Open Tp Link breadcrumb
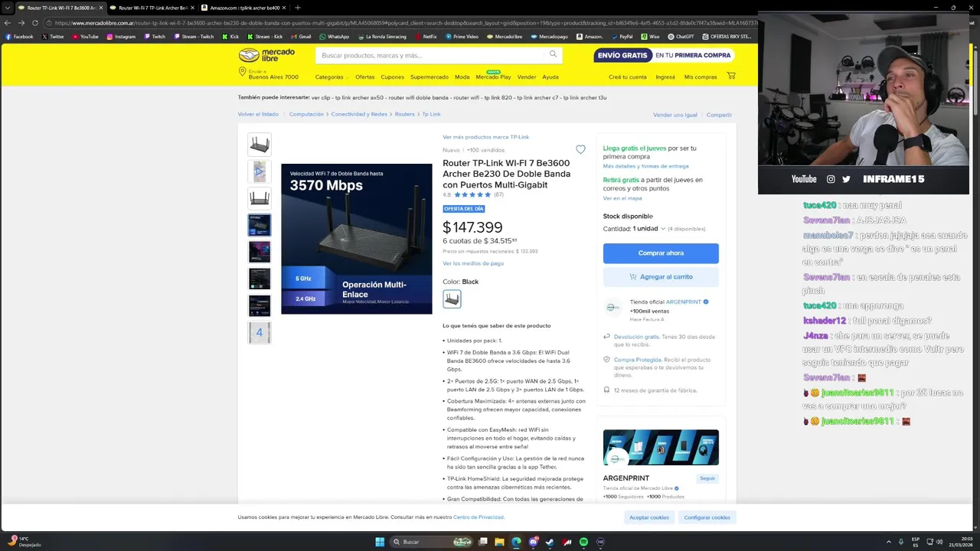This screenshot has height=551, width=980. tap(431, 114)
